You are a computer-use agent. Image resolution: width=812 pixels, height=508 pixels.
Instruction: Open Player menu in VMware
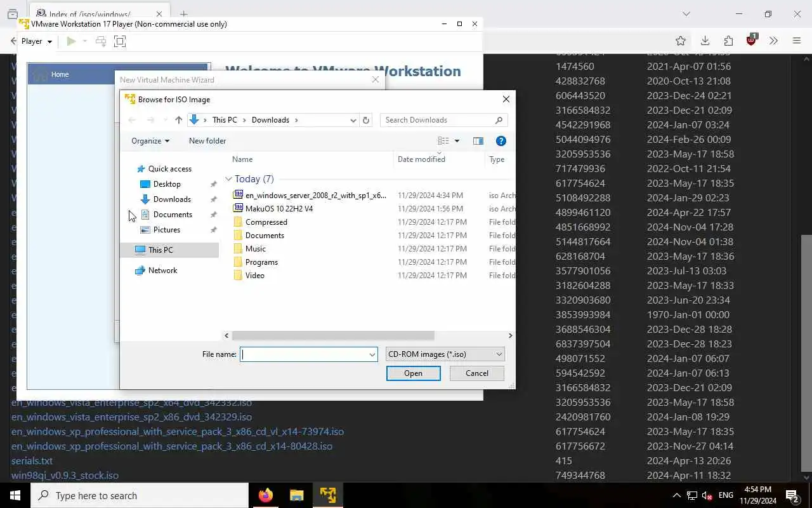37,41
